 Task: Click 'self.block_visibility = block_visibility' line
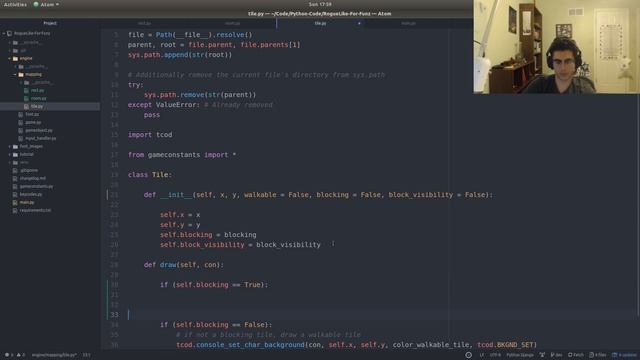tap(240, 245)
